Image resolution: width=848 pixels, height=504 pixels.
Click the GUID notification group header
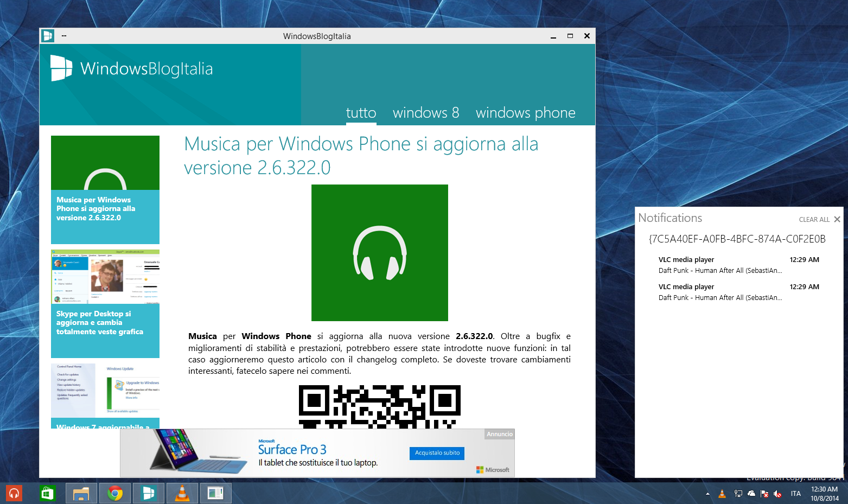pyautogui.click(x=737, y=239)
